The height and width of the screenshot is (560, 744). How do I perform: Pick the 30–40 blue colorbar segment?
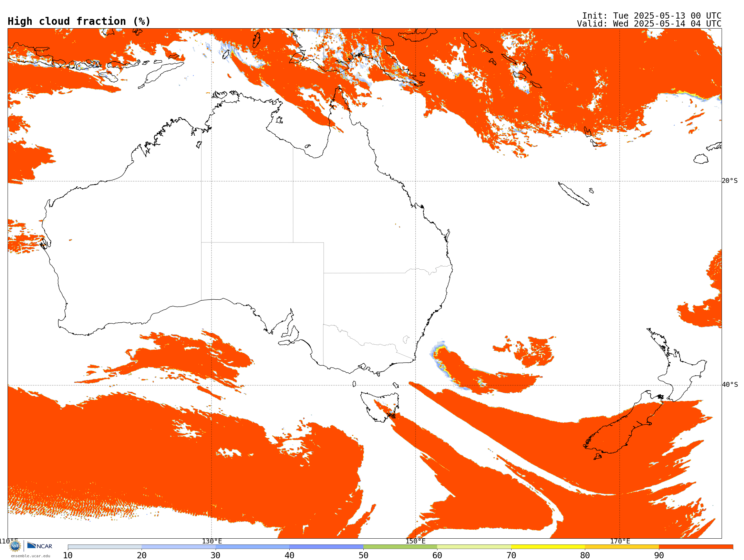coord(252,547)
